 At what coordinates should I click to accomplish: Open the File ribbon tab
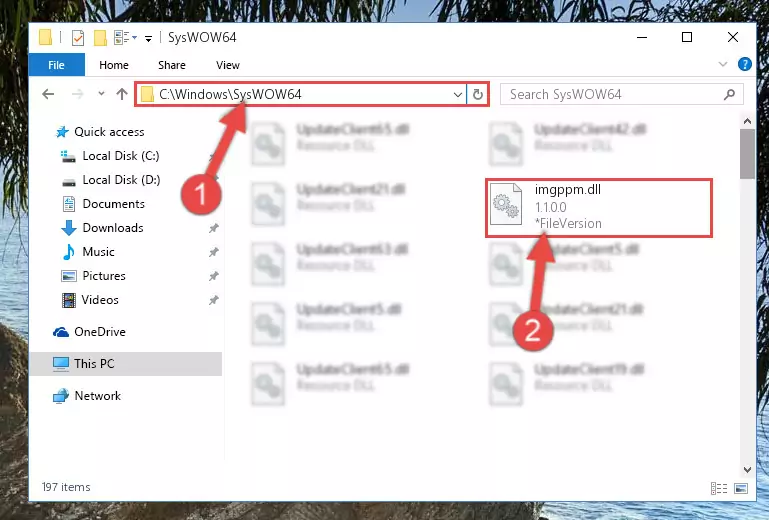click(x=56, y=65)
